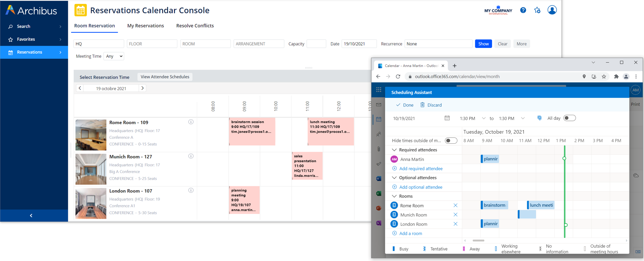Click the help question mark icon
This screenshot has width=644, height=261.
[523, 10]
